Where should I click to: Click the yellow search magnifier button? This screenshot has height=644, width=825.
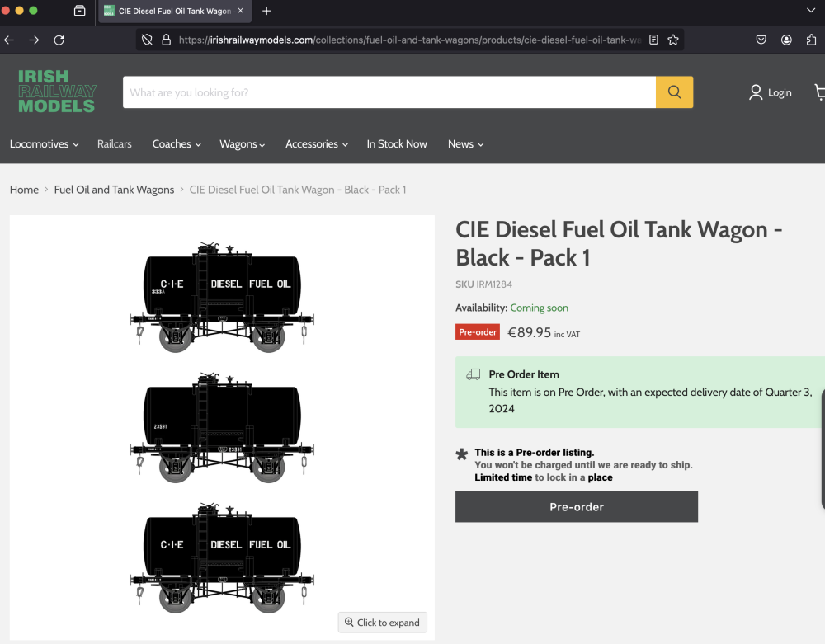pyautogui.click(x=674, y=92)
